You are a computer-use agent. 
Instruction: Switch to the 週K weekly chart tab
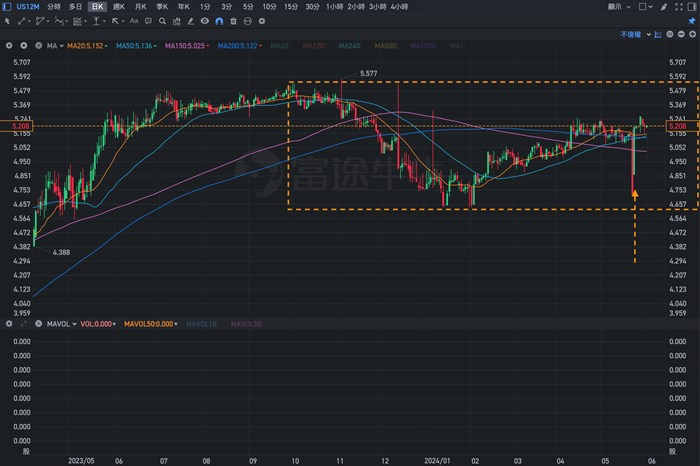pos(120,6)
